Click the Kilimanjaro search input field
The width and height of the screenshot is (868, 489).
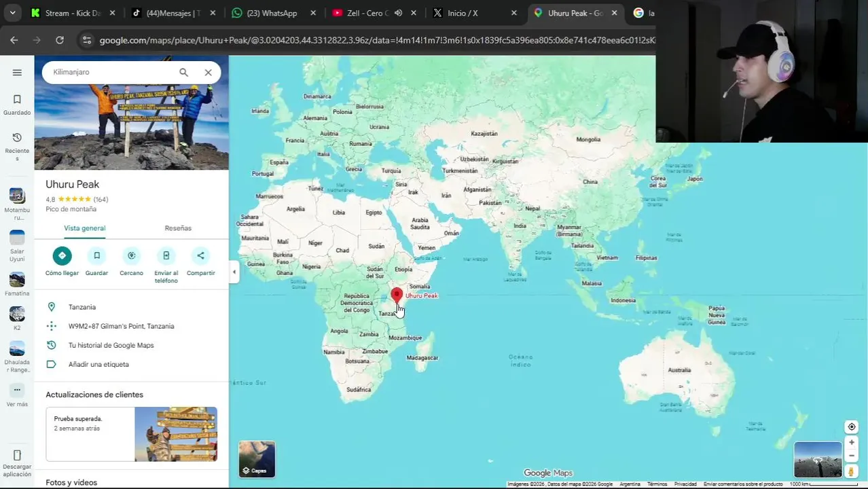tap(109, 72)
